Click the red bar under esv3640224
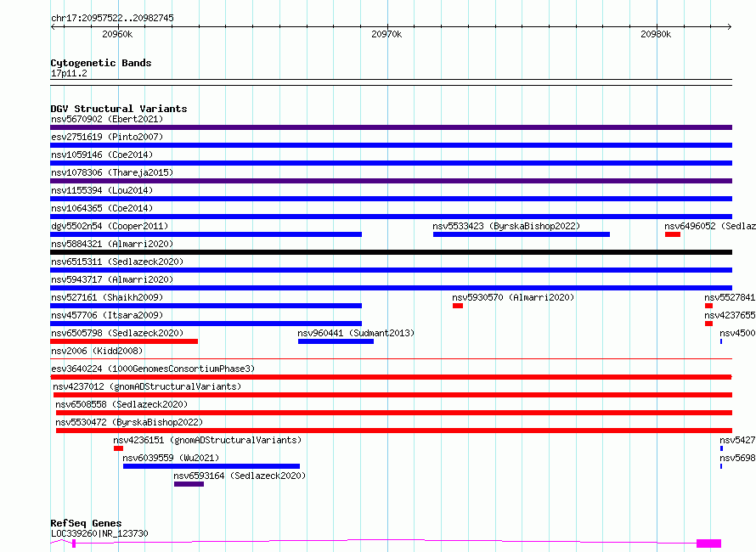The image size is (756, 552). pos(391,377)
